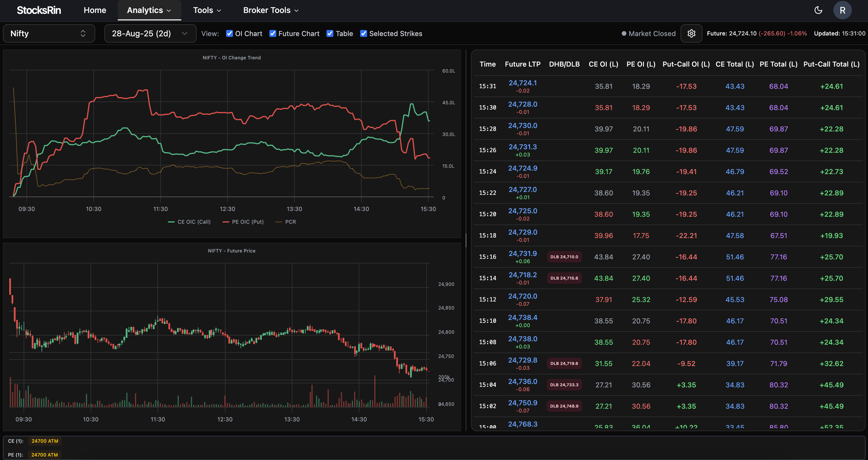
Task: Click the NIFTY - Future Price title
Action: pyautogui.click(x=232, y=250)
